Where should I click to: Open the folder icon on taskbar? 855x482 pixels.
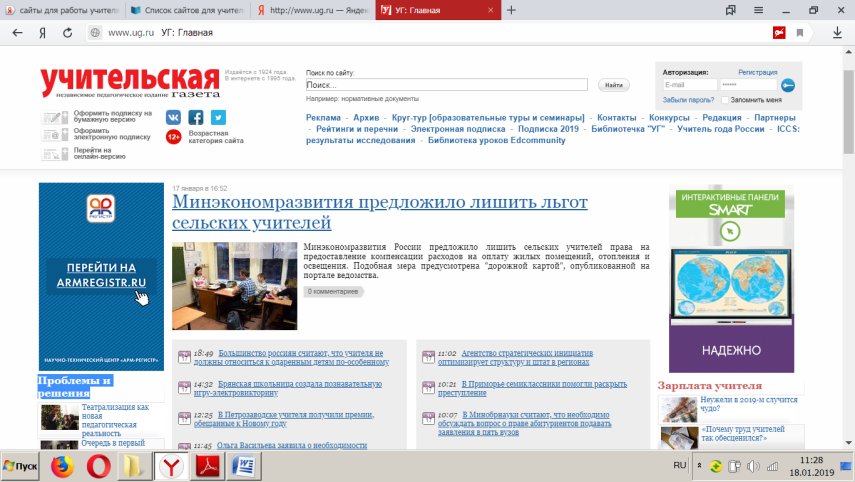(x=134, y=467)
